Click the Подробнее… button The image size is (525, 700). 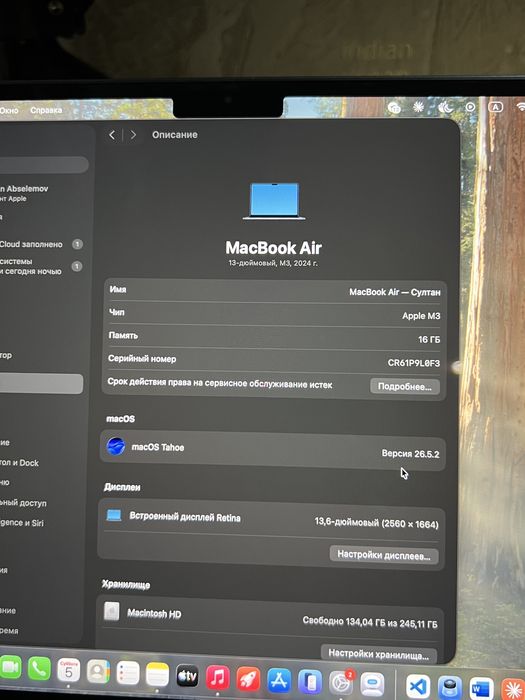(404, 387)
